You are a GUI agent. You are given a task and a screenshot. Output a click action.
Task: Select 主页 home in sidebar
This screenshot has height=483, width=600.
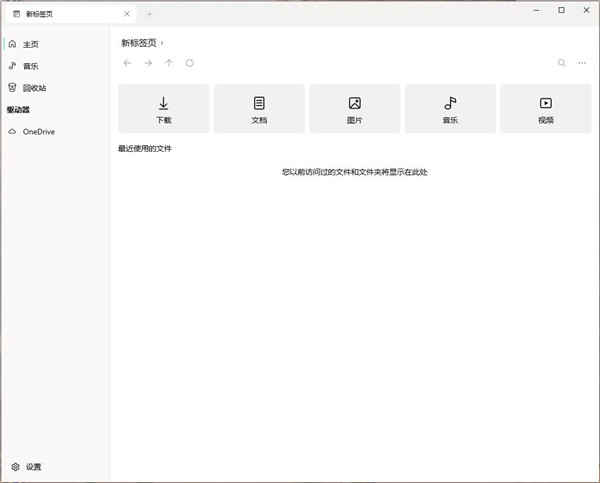[x=55, y=44]
